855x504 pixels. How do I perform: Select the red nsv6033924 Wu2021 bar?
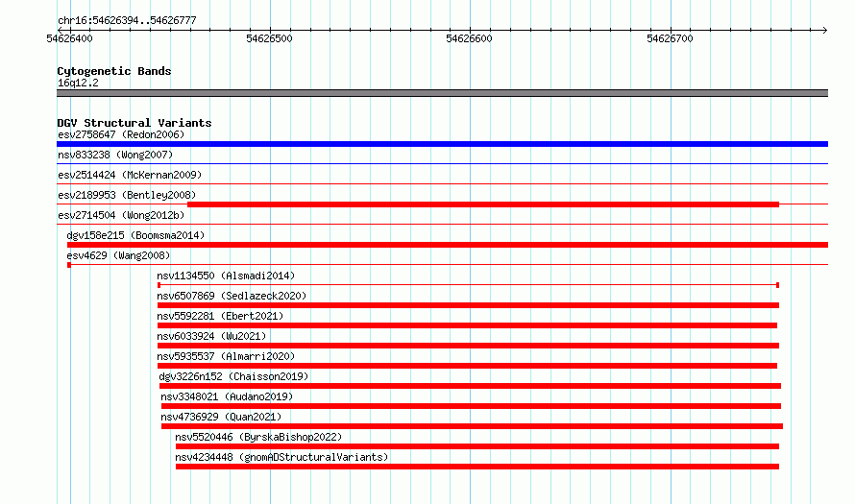point(469,346)
